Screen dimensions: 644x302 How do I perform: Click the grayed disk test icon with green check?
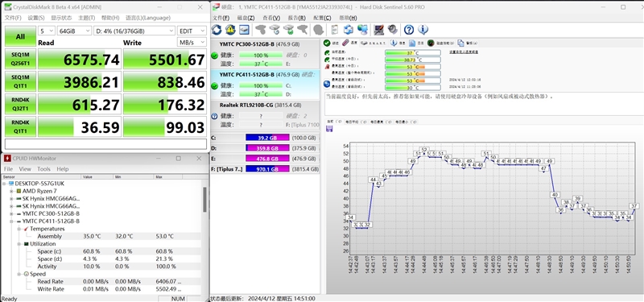289,30
